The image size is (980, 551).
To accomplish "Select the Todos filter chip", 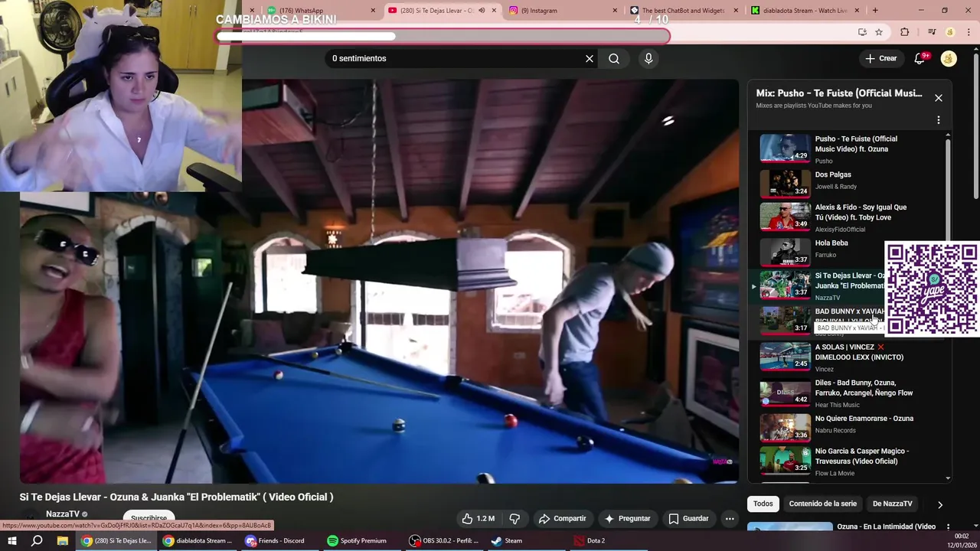I will (x=763, y=504).
